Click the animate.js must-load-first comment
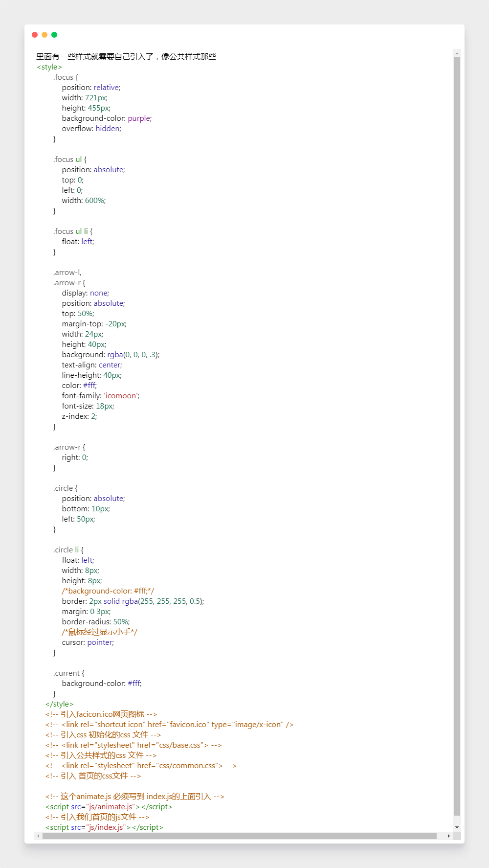The image size is (489, 868). click(135, 797)
